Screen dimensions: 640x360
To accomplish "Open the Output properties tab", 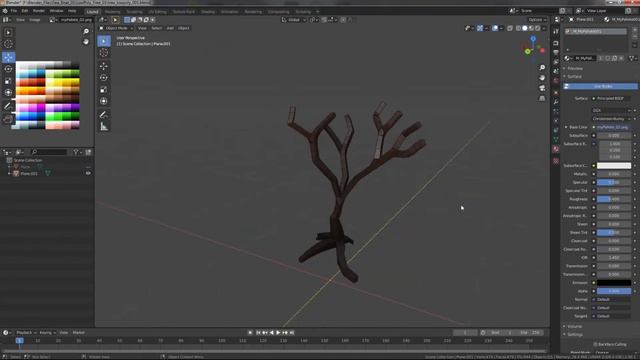I will [556, 53].
